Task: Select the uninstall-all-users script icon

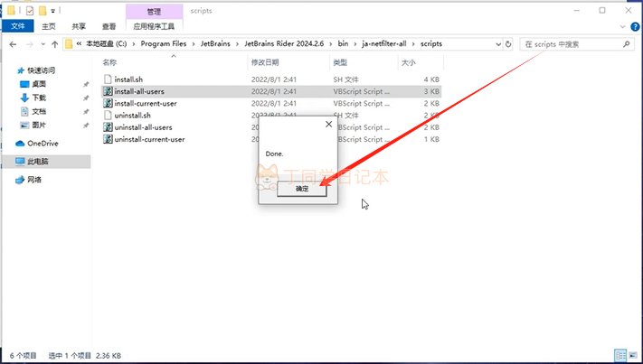Action: 108,127
